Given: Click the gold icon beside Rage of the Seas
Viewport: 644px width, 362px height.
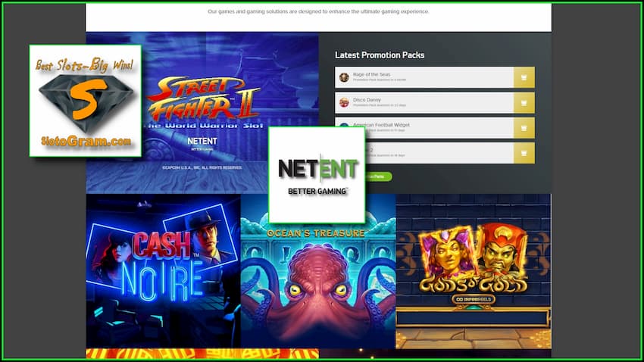Looking at the screenshot, I should [x=524, y=77].
